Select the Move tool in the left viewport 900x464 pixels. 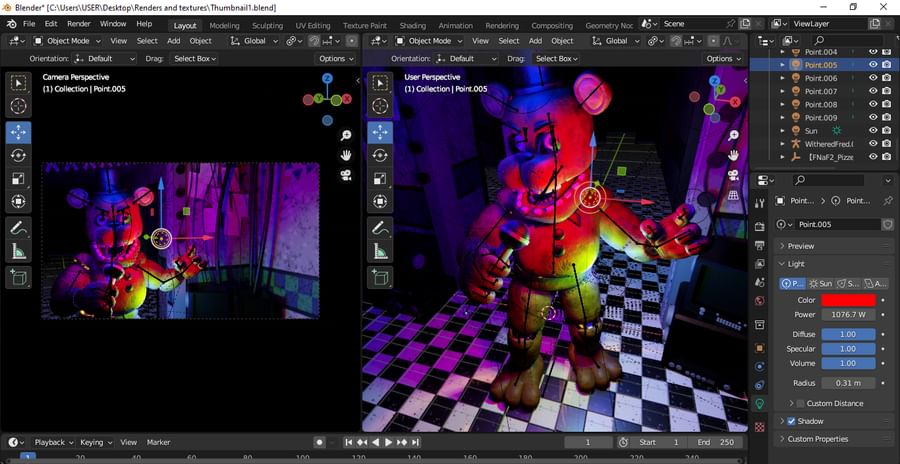tap(18, 133)
